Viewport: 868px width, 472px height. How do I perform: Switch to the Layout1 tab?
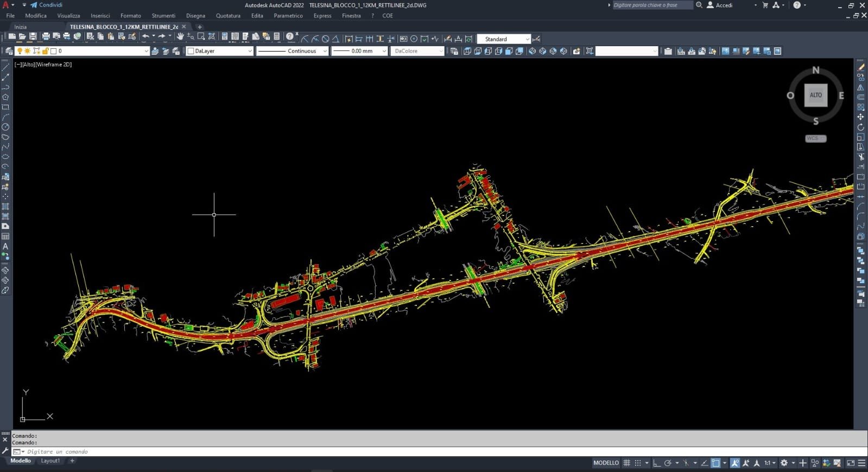point(50,461)
